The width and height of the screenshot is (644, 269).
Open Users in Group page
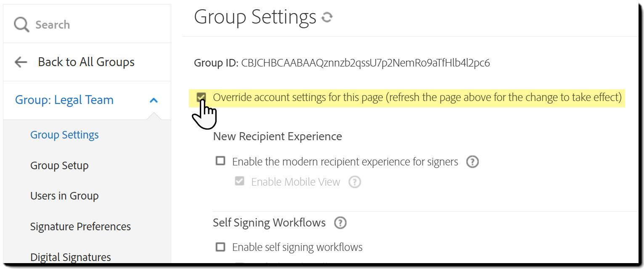coord(64,196)
